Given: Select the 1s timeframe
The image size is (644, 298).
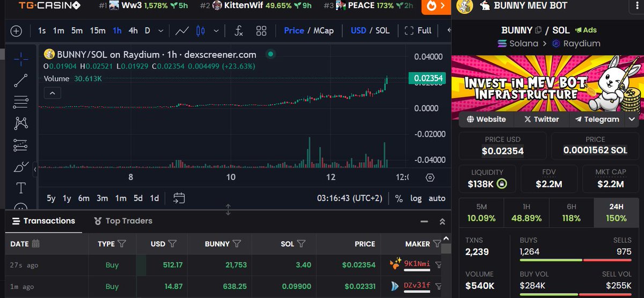Looking at the screenshot, I should coord(42,31).
